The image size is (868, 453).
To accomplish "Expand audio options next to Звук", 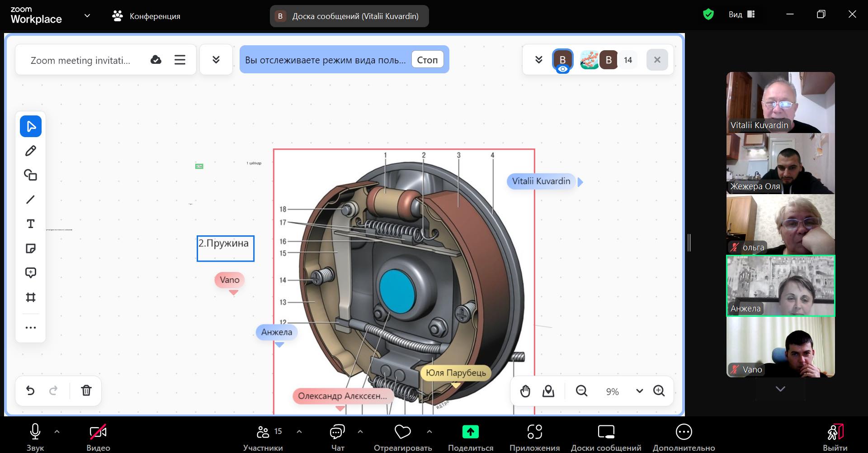I will (57, 432).
